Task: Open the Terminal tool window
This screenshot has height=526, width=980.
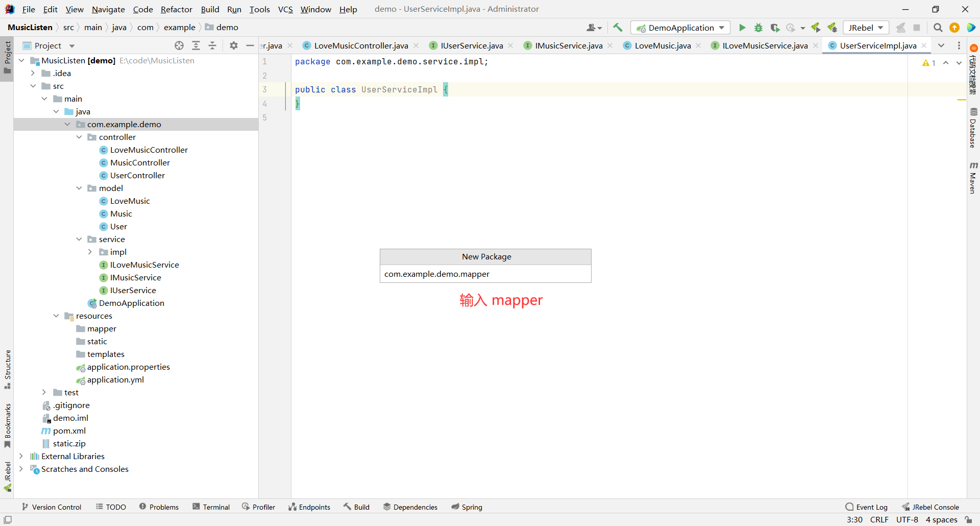Action: pos(211,507)
